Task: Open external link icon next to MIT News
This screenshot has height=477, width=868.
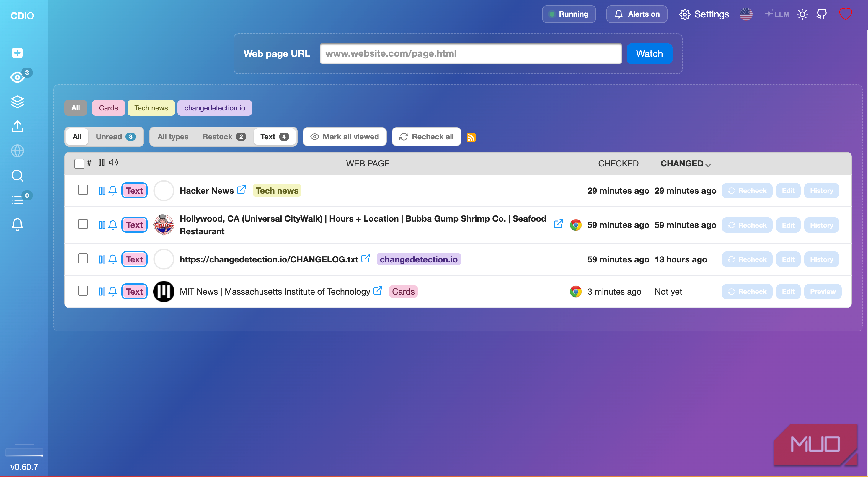Action: tap(378, 290)
